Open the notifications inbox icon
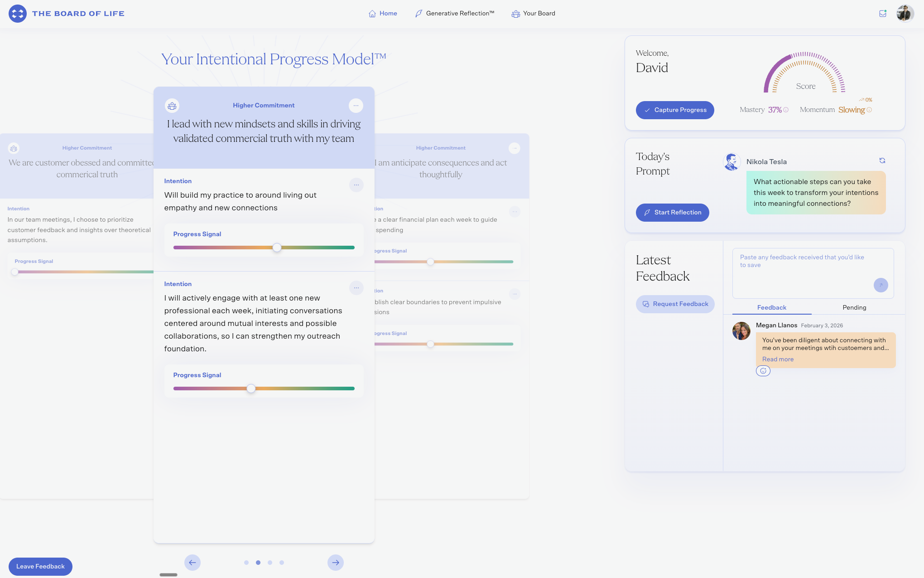The height and width of the screenshot is (578, 924). pyautogui.click(x=883, y=14)
